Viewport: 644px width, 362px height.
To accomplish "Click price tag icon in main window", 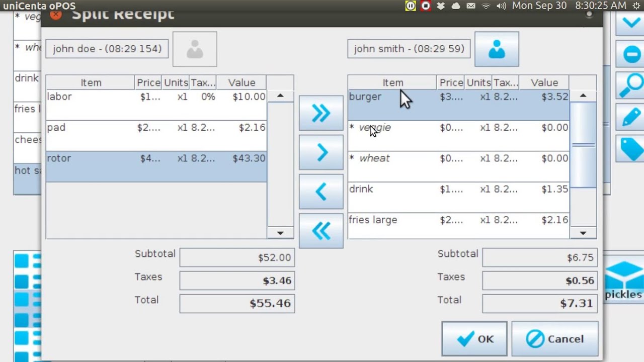I will click(x=631, y=148).
